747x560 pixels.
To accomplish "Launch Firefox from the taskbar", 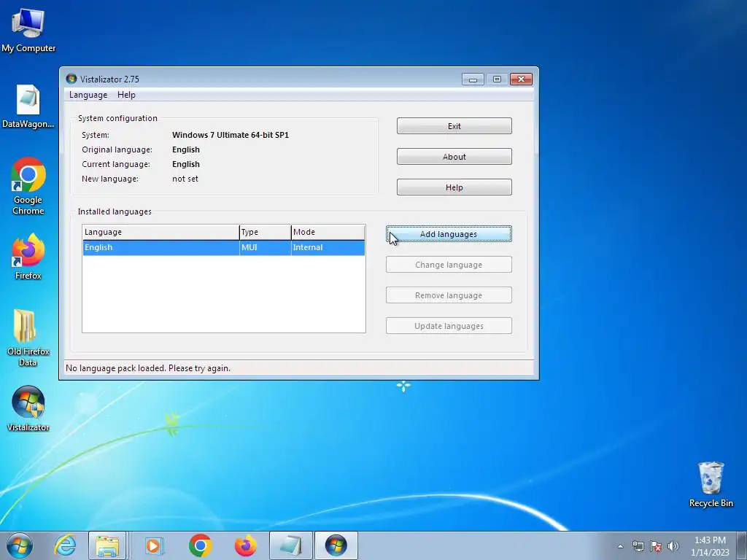I will tap(245, 545).
